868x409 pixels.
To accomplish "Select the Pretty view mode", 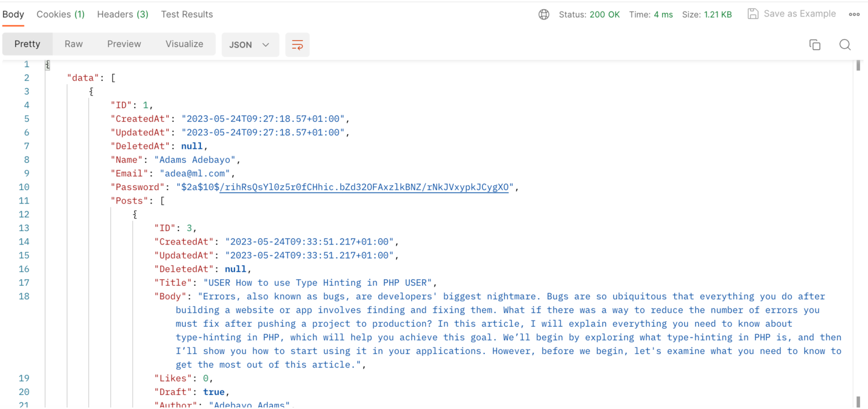I will 27,44.
